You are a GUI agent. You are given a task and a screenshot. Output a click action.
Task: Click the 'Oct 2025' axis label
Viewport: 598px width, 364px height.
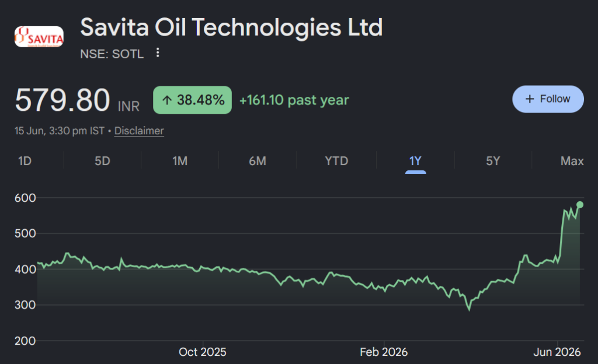coord(203,352)
